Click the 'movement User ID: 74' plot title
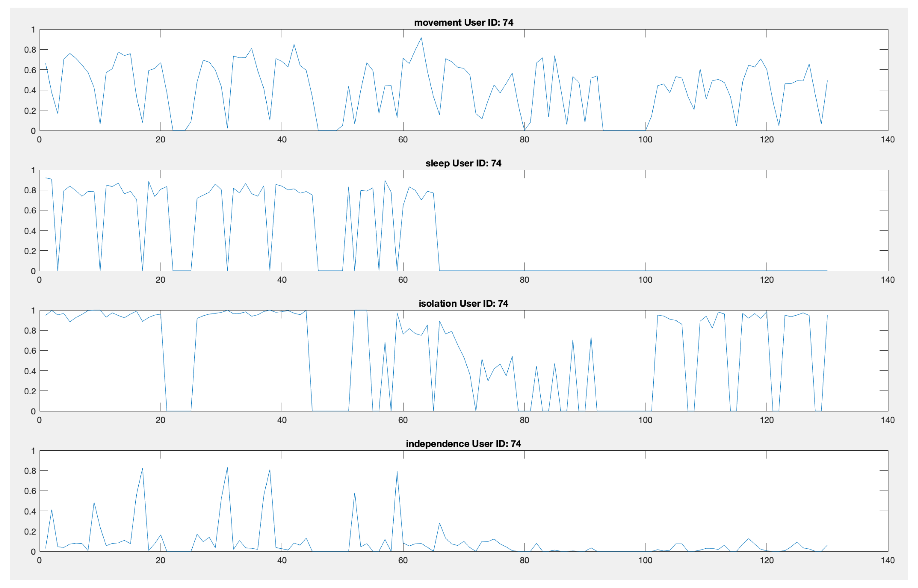Image resolution: width=918 pixels, height=588 pixels. [x=463, y=23]
